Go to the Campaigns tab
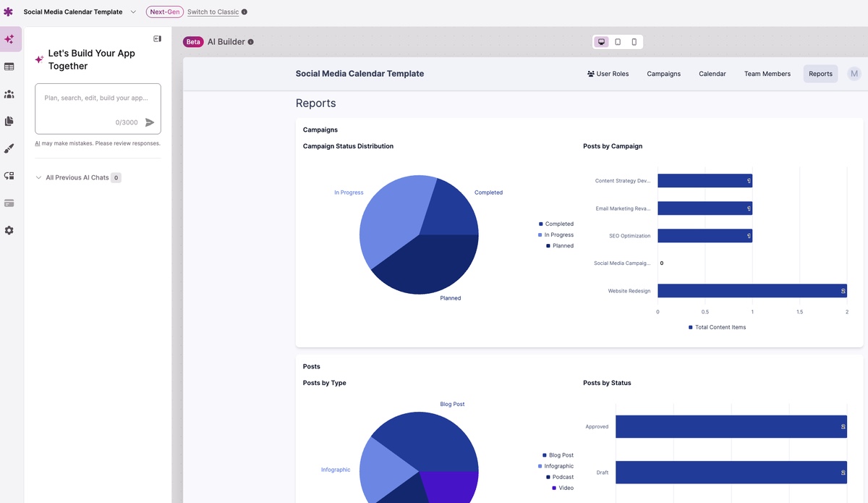 (x=663, y=74)
